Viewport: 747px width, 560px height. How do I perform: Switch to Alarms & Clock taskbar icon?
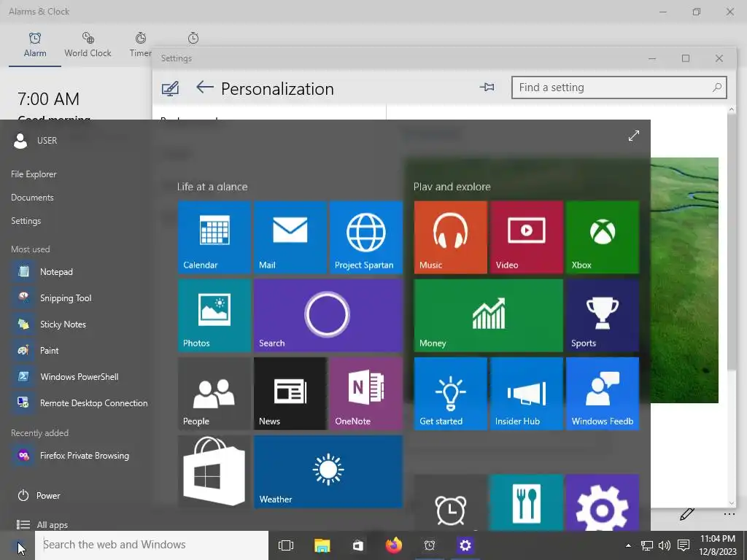click(x=430, y=545)
